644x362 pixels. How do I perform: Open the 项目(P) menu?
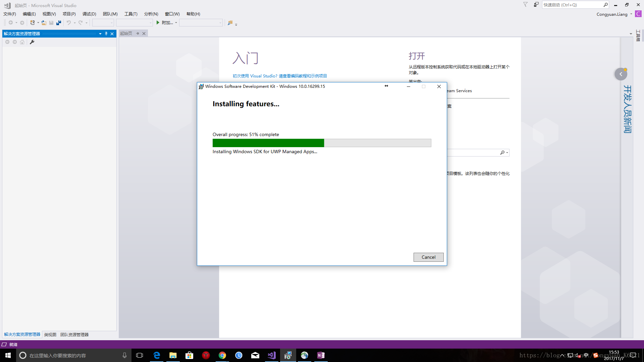coord(69,14)
